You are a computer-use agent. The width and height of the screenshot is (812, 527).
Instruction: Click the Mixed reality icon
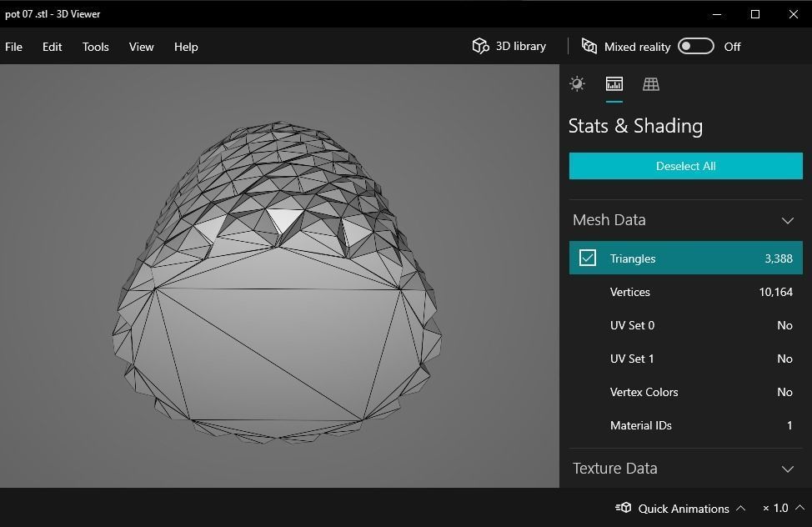tap(589, 47)
